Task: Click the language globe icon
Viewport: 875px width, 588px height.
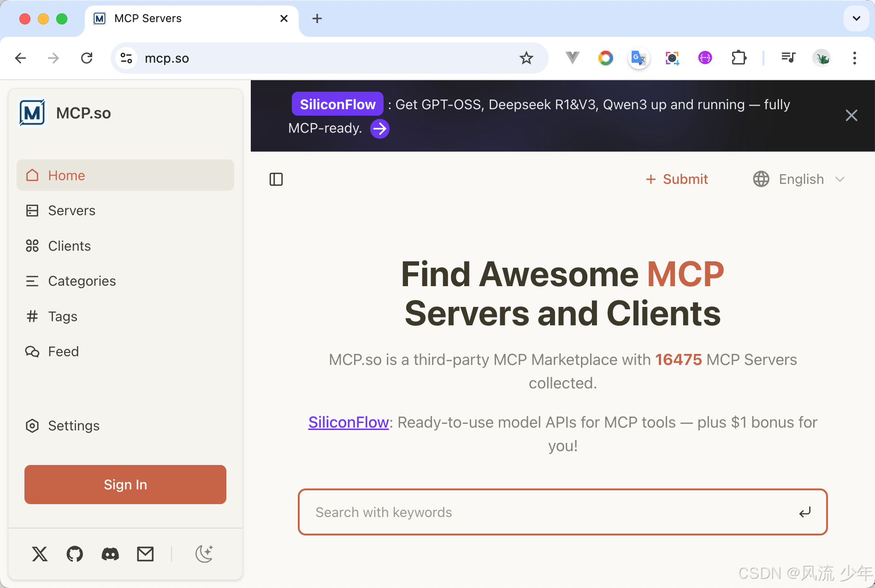Action: [761, 179]
